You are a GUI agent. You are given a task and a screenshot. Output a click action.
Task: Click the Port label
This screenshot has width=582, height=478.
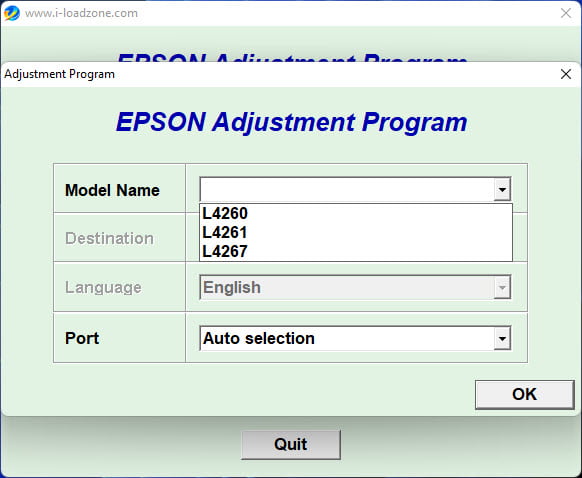tap(82, 338)
